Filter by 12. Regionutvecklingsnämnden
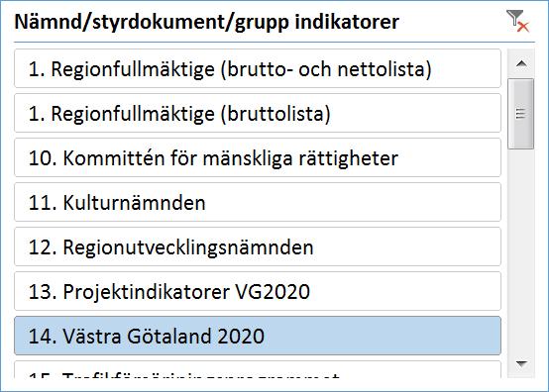Viewport: 549px width, 392px height. pyautogui.click(x=258, y=246)
